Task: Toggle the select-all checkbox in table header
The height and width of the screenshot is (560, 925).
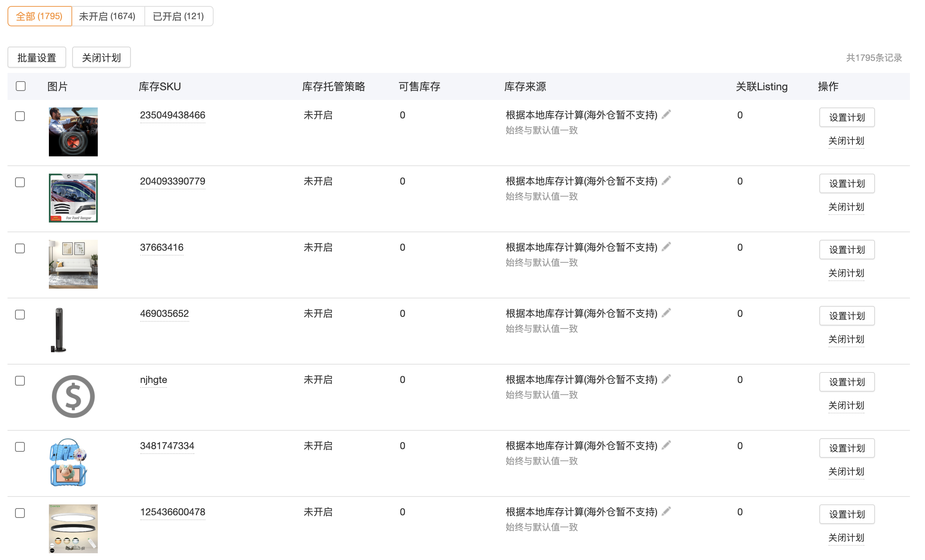Action: (x=21, y=86)
